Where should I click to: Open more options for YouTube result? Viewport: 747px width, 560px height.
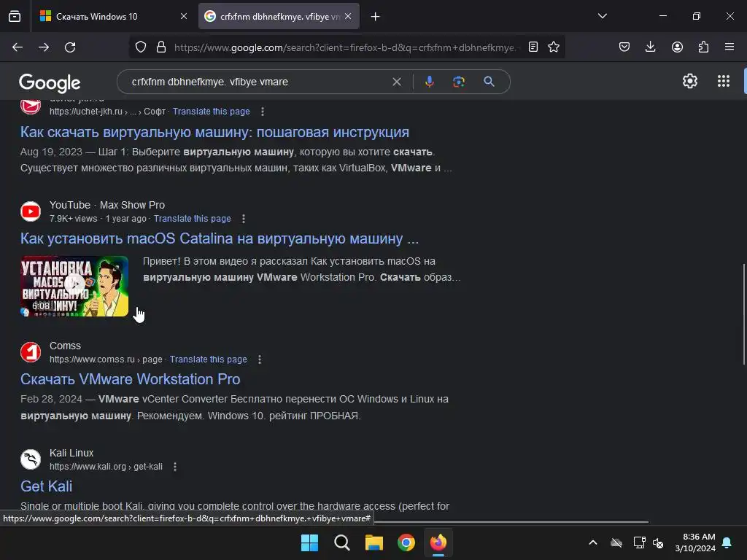244,219
